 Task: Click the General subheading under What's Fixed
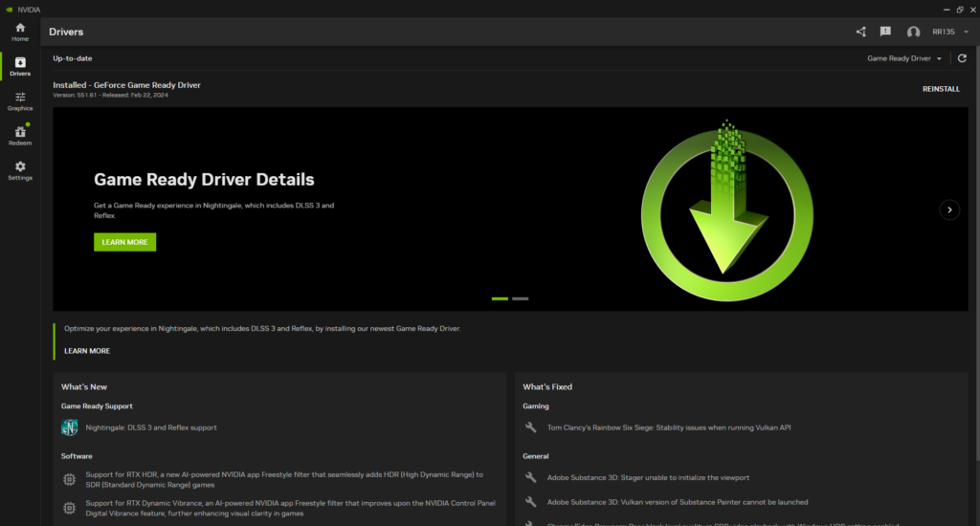(536, 456)
